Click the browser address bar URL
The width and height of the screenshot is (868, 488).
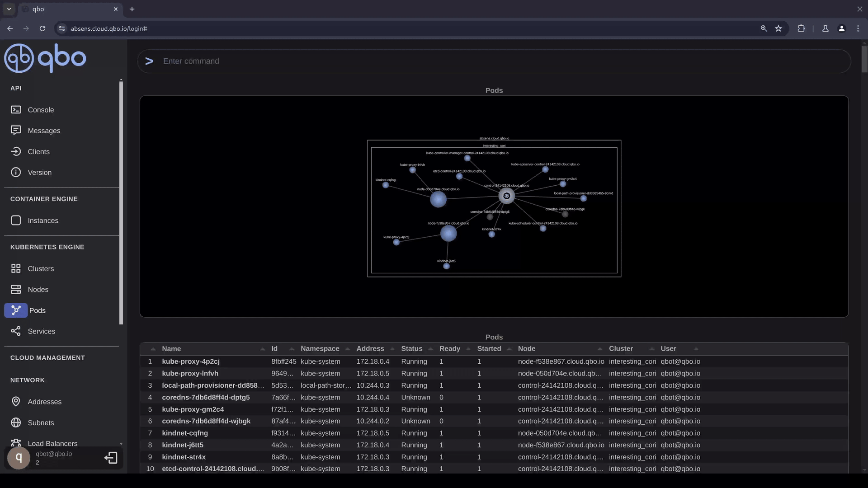pyautogui.click(x=109, y=28)
